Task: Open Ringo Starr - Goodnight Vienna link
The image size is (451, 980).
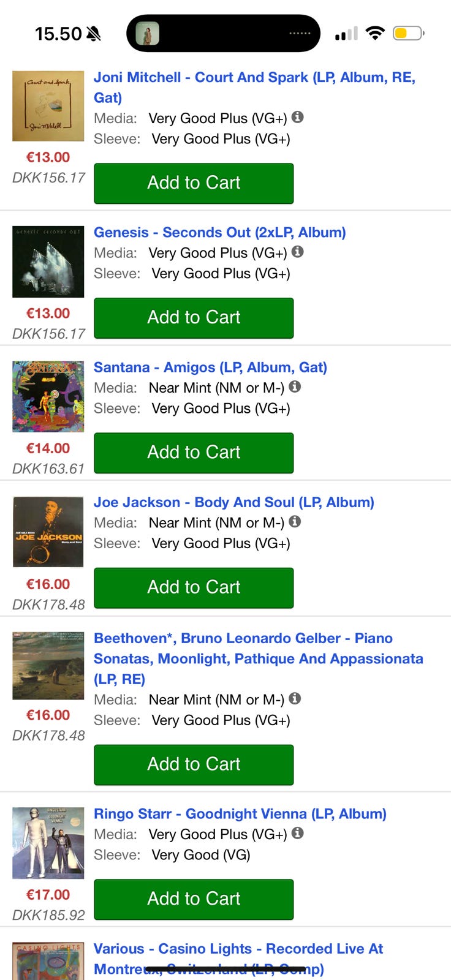Action: pos(240,814)
